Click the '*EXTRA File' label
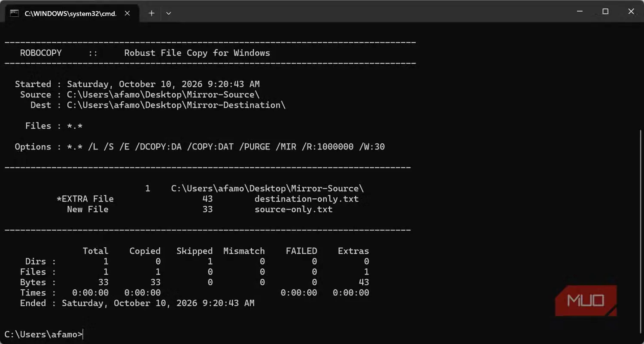The height and width of the screenshot is (344, 644). 85,199
